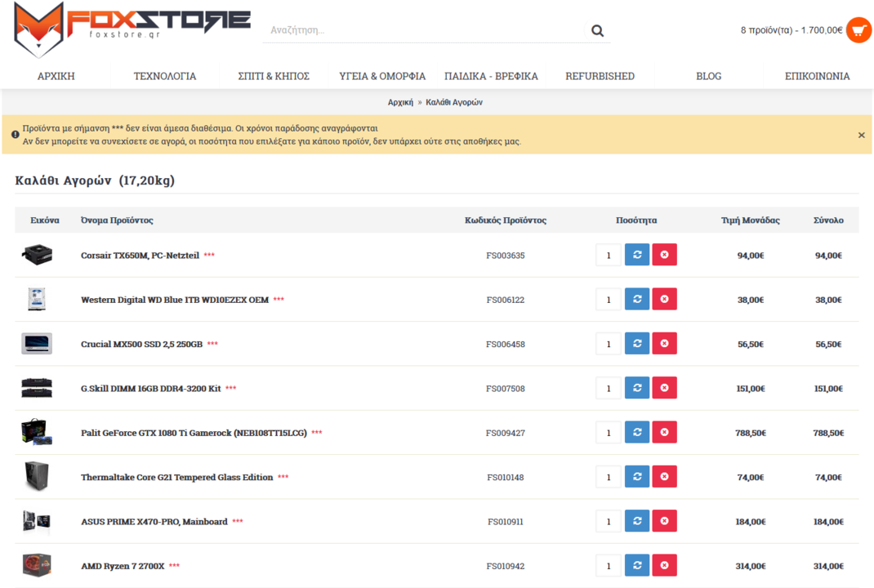Remove ASUS PRIME X470-PRO from cart

pyautogui.click(x=664, y=521)
